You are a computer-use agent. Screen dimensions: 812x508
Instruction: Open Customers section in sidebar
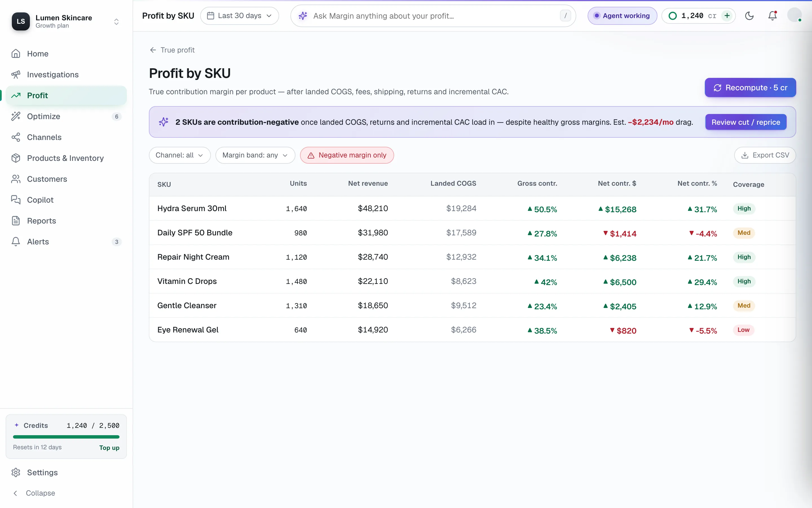(66, 179)
